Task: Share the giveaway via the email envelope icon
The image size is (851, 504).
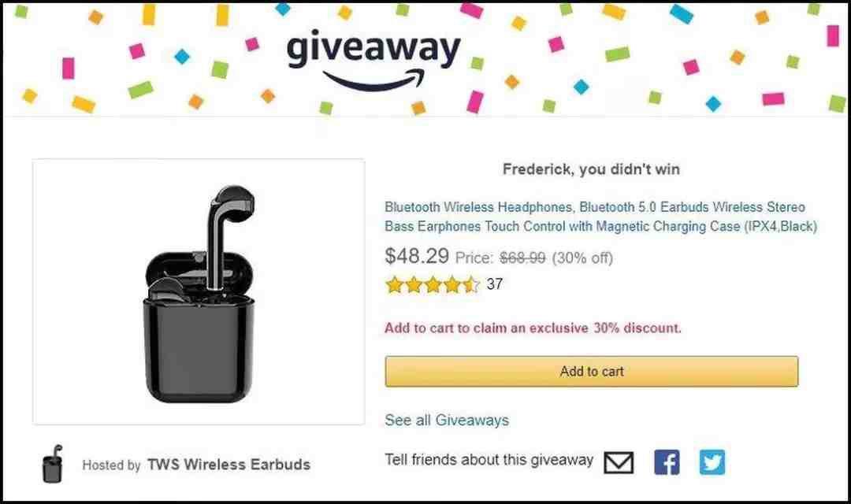Action: pyautogui.click(x=619, y=463)
